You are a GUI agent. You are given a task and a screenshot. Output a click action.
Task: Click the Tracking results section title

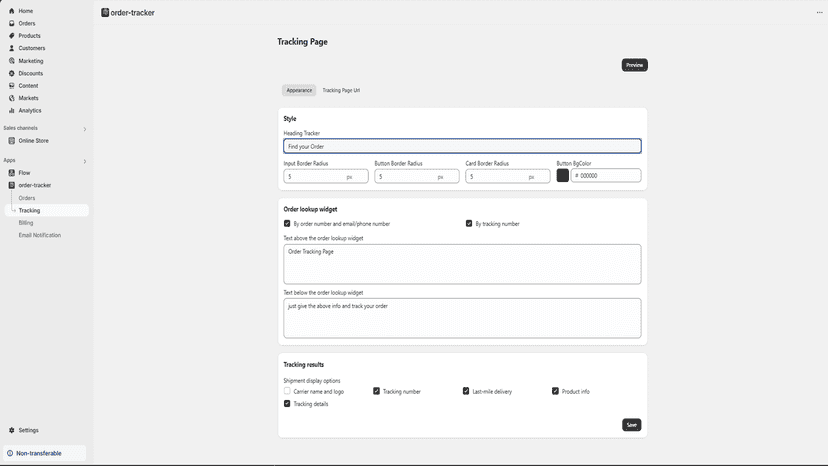(x=304, y=365)
